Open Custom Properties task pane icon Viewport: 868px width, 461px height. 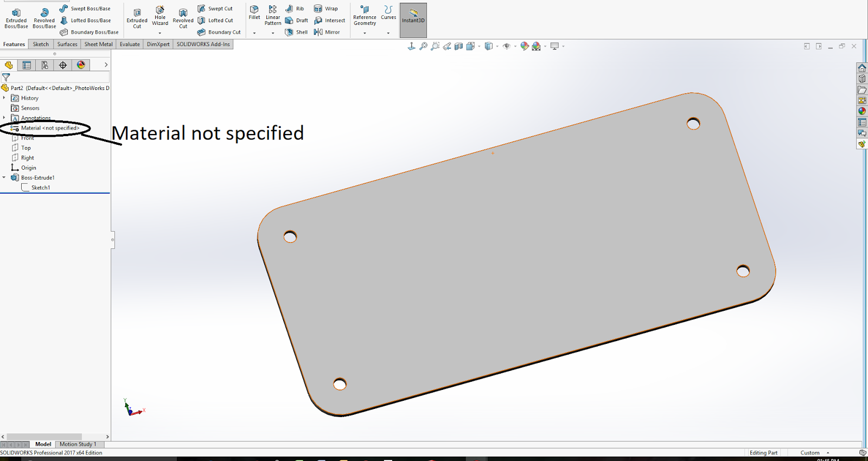pos(862,122)
